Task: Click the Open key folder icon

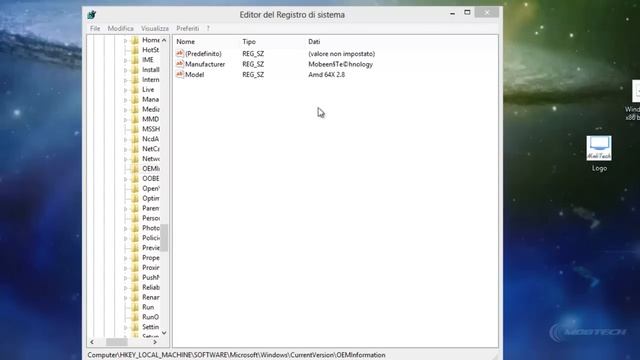Action: pos(135,189)
